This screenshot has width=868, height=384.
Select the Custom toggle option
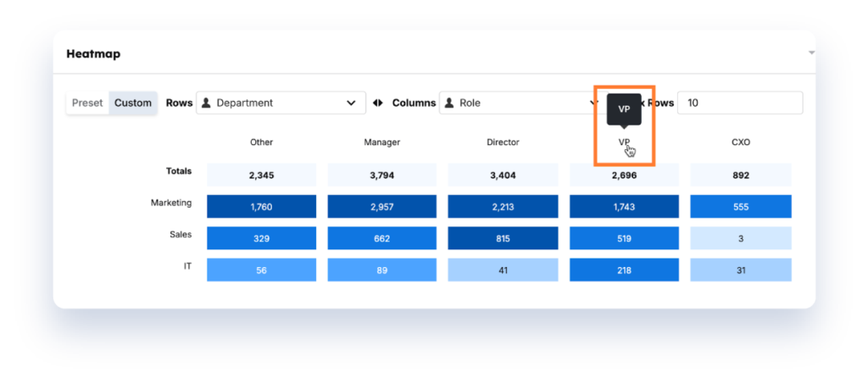[x=133, y=103]
